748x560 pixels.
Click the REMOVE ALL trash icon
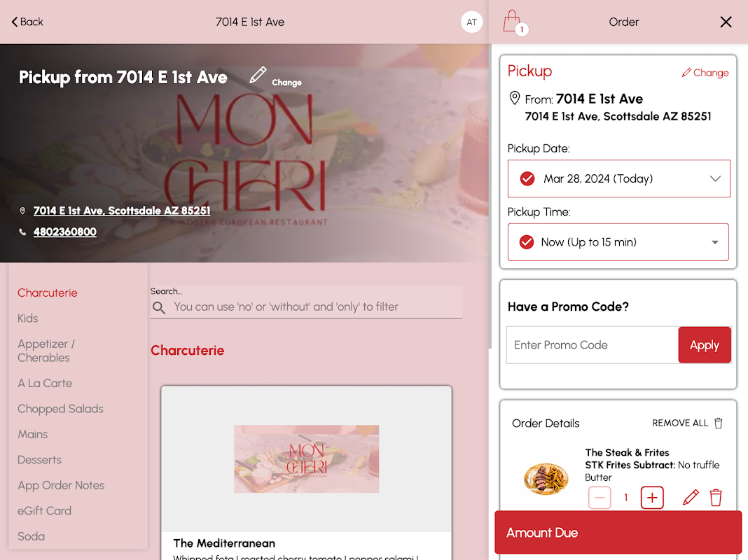719,423
